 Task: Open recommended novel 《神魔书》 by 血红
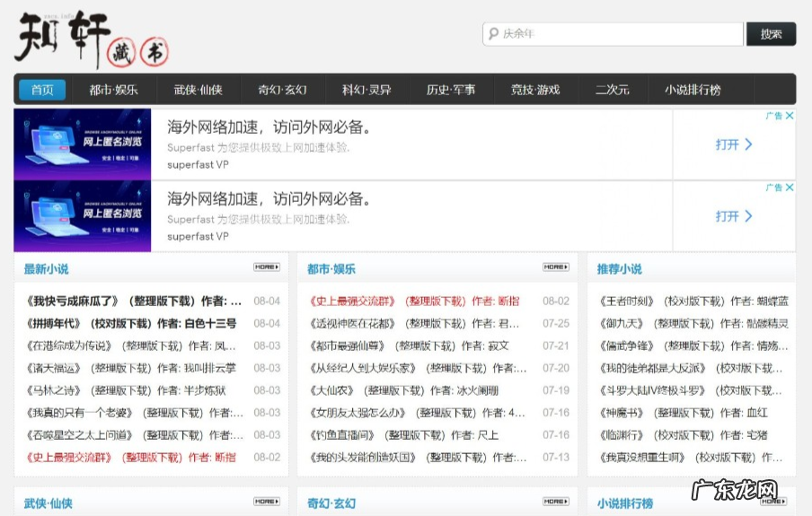tap(683, 413)
